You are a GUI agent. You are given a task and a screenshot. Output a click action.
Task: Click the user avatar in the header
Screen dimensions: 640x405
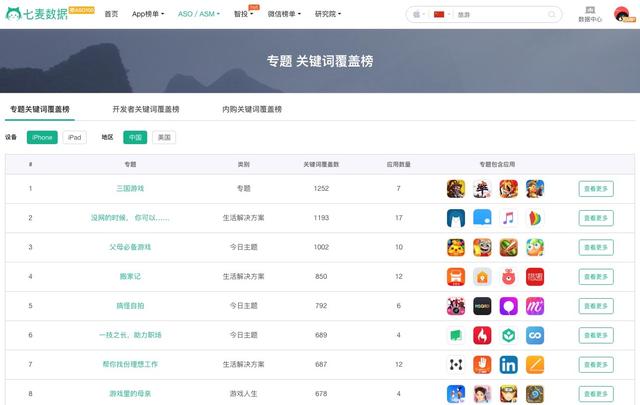[622, 14]
